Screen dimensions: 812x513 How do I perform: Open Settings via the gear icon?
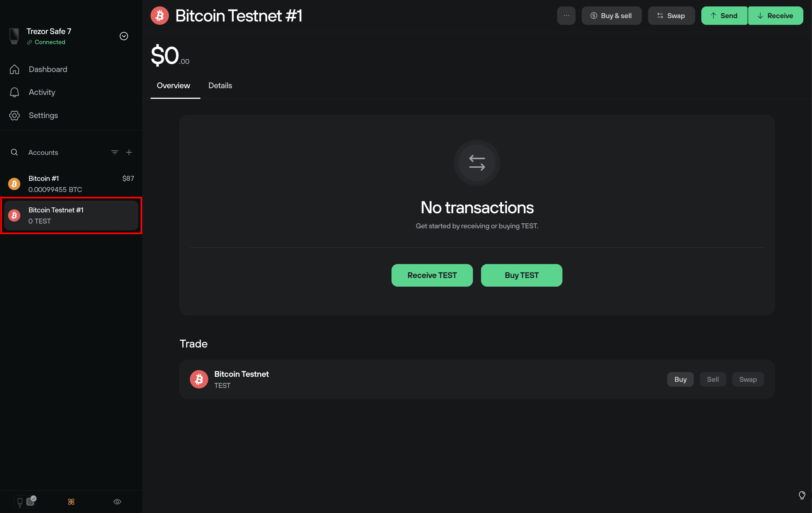pyautogui.click(x=14, y=116)
